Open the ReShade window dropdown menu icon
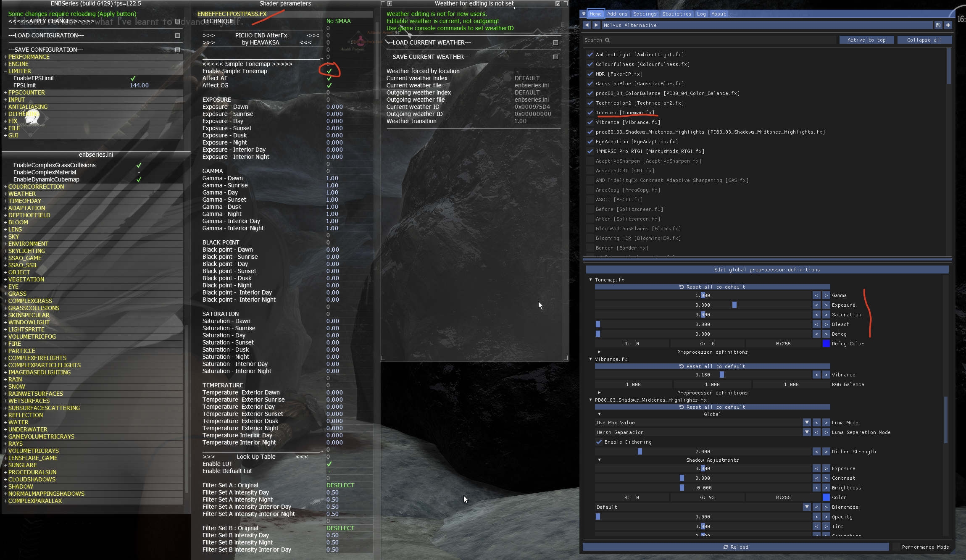Viewport: 966px width, 560px height. pos(584,14)
